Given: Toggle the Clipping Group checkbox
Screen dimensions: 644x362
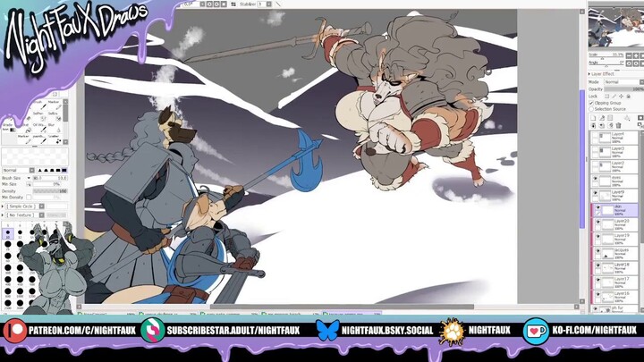Looking at the screenshot, I should click(x=591, y=103).
